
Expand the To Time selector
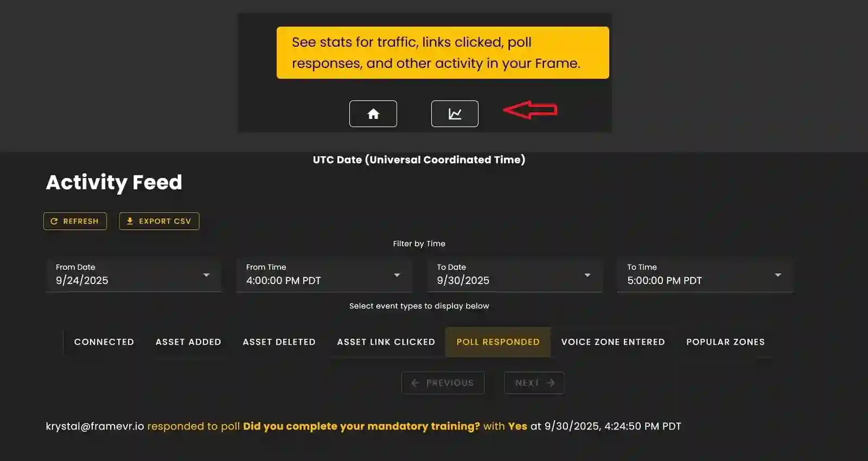705,275
